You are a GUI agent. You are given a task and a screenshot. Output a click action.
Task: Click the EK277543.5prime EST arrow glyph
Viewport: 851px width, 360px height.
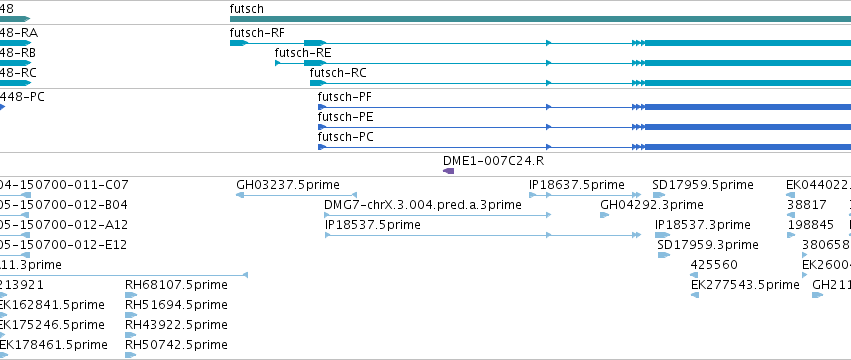click(695, 295)
